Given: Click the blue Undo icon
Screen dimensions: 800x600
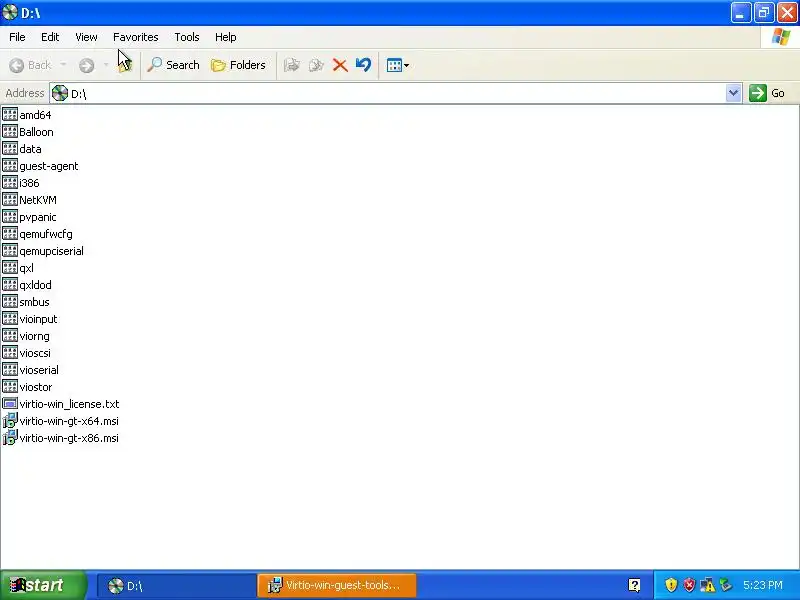Looking at the screenshot, I should [x=363, y=65].
